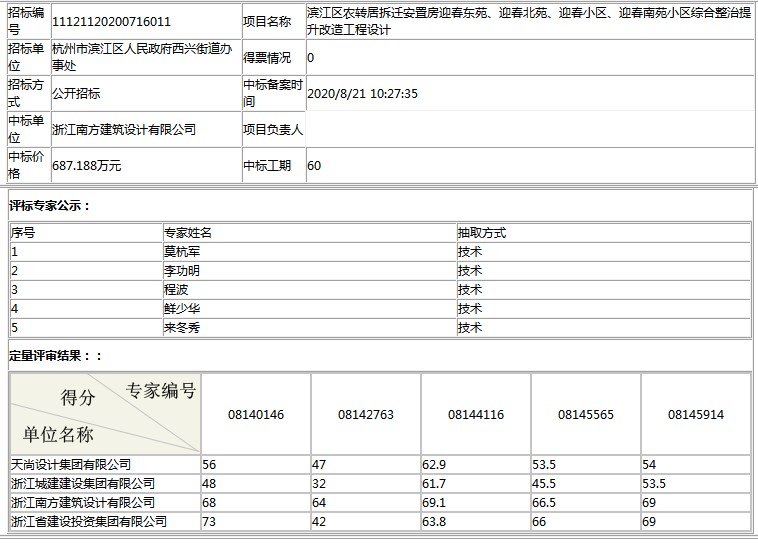Click the 得票情况 value 0

coord(310,58)
